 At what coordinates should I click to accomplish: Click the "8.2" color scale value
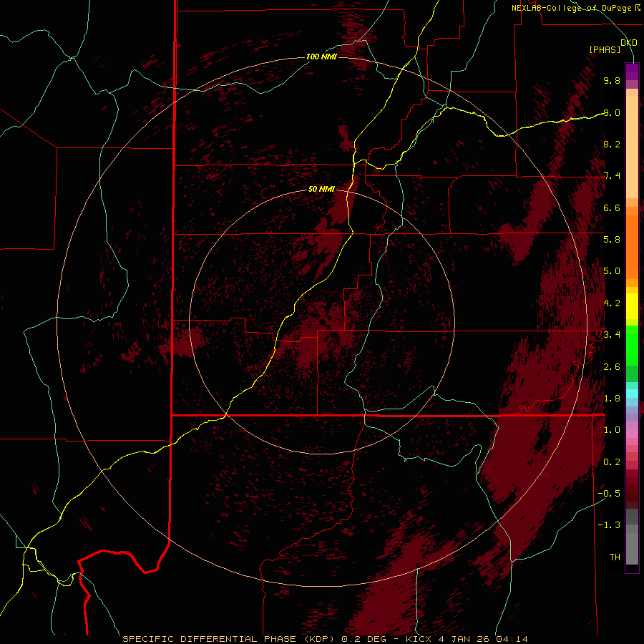pos(612,144)
